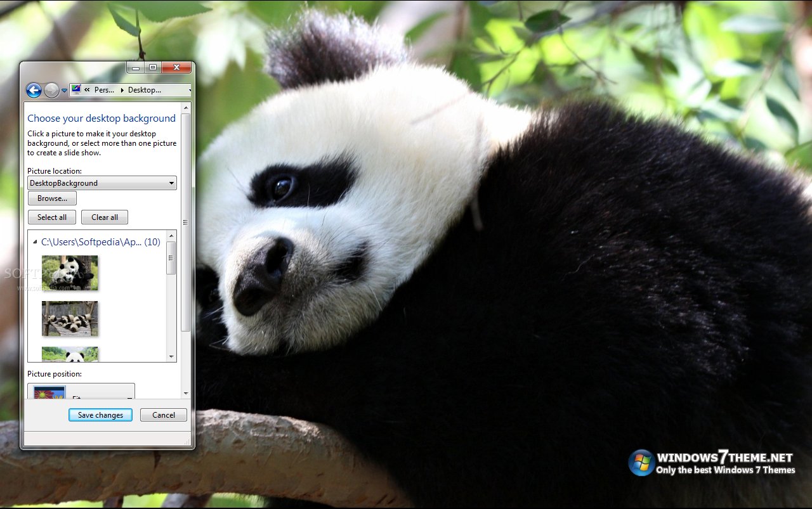Click the main pane scroll-up arrow
Screen dimensions: 812x509
185,108
